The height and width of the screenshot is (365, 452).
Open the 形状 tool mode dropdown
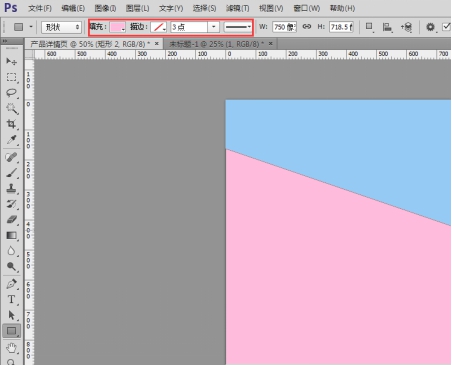pyautogui.click(x=61, y=27)
